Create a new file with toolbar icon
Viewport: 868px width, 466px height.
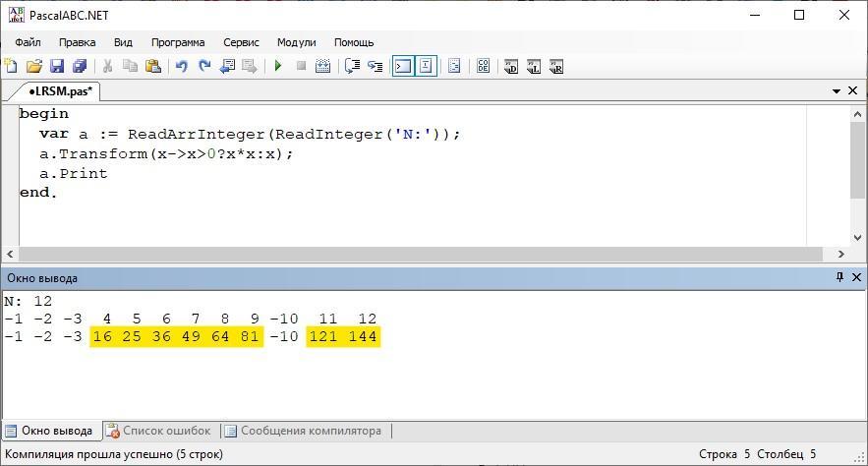(11, 67)
